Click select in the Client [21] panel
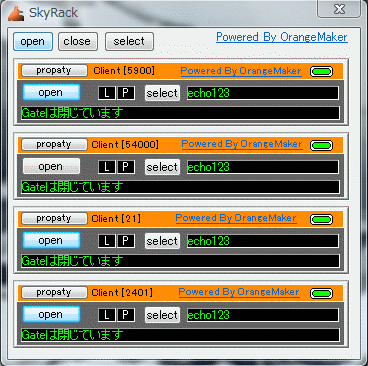 coord(162,241)
